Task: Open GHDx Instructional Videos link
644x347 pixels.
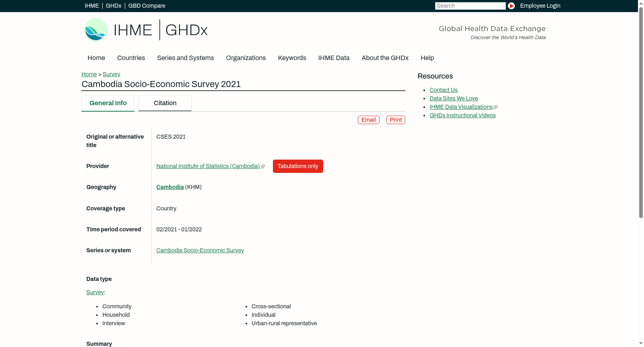Action: pyautogui.click(x=462, y=115)
